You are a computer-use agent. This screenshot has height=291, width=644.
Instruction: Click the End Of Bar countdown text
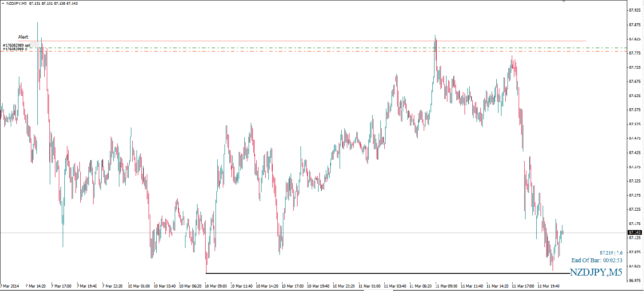coord(596,261)
